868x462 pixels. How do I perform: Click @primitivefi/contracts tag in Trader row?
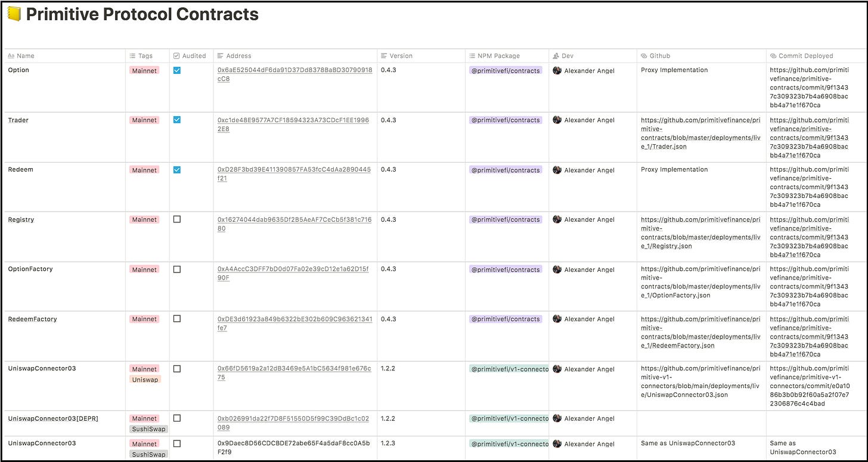click(506, 120)
